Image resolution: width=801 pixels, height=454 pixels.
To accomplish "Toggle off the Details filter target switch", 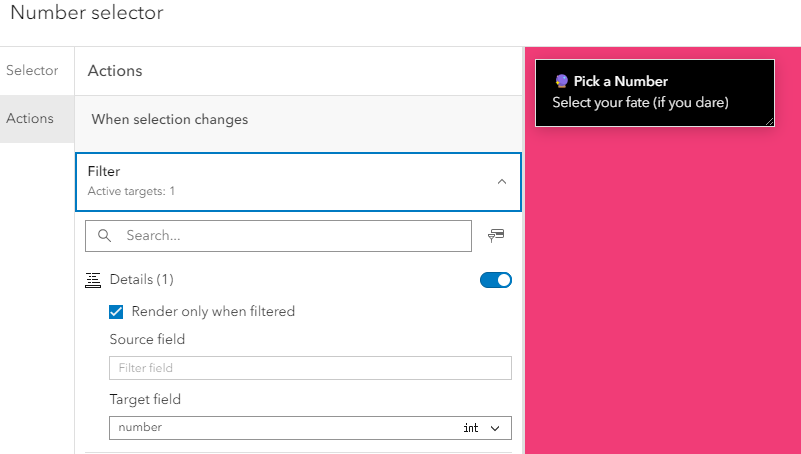I will coord(496,280).
